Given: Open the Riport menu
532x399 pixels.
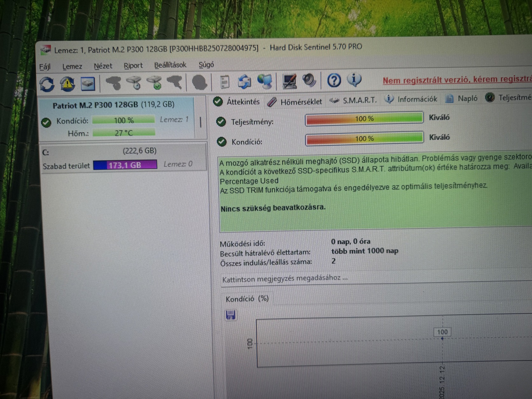Looking at the screenshot, I should (133, 66).
